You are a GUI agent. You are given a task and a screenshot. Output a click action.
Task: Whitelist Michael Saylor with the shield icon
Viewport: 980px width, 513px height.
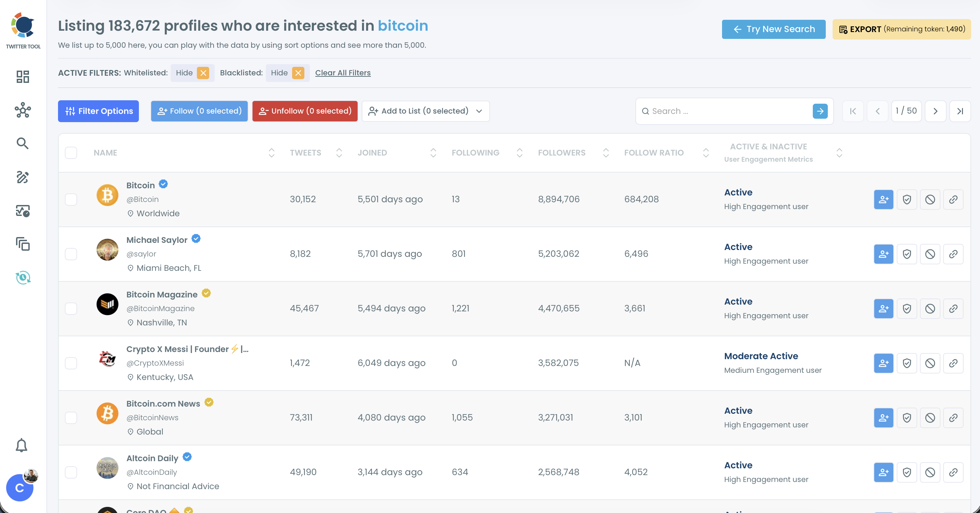[x=907, y=254]
